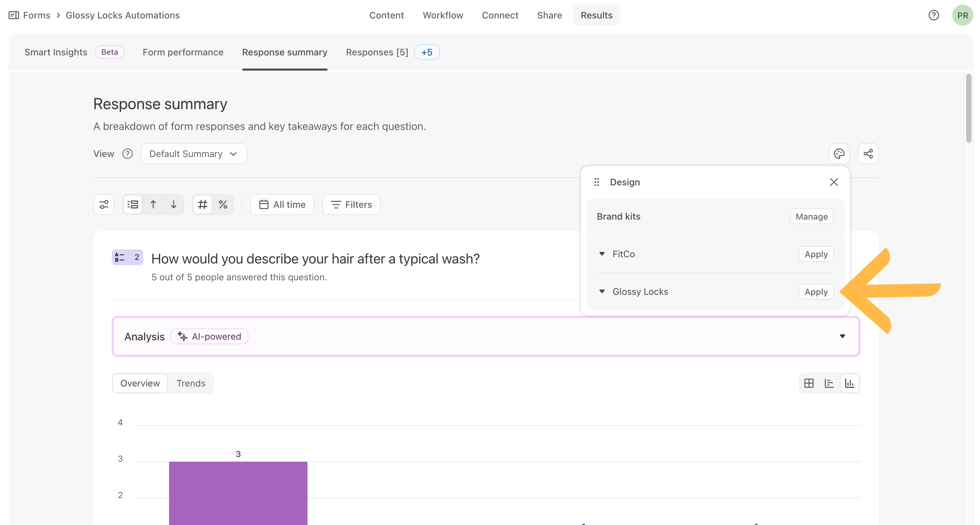Screen dimensions: 980x525
Task: Show results as counts (# icon)
Action: [202, 204]
